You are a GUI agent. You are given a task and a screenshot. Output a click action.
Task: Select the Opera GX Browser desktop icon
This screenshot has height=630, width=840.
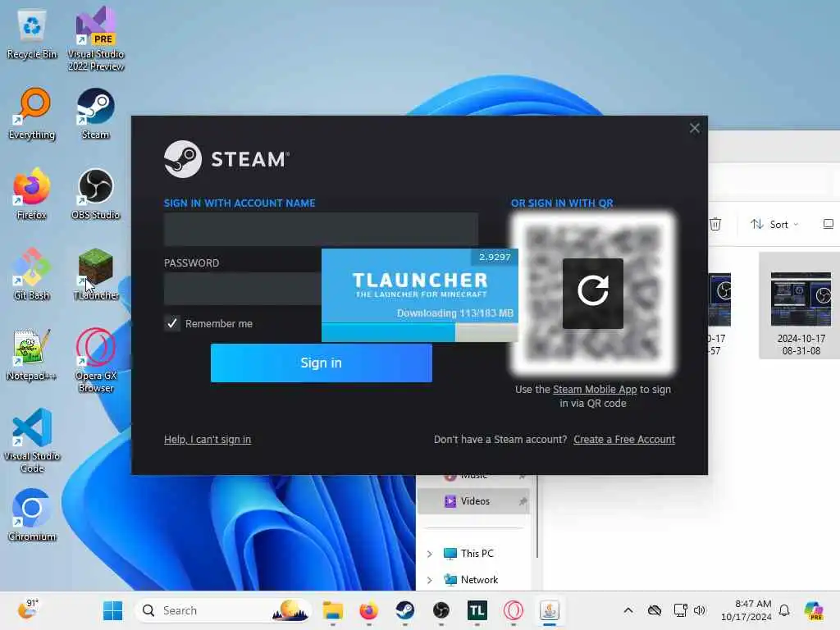pyautogui.click(x=96, y=360)
